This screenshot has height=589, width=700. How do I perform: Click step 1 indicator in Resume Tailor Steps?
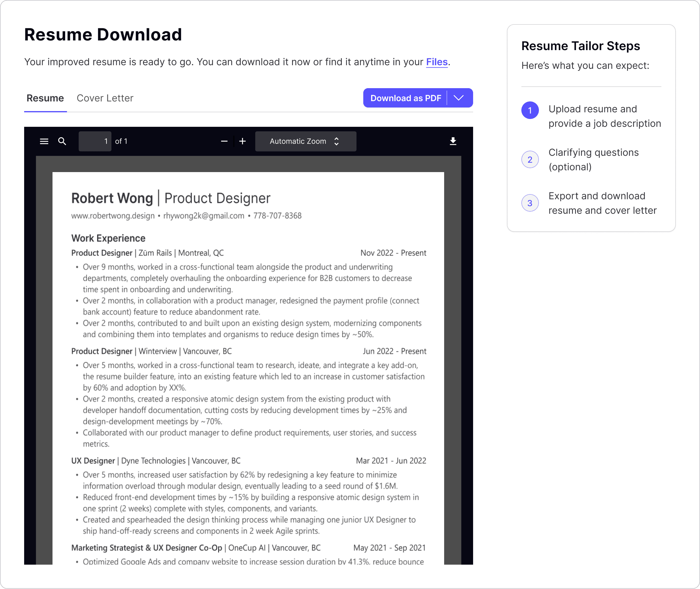530,110
